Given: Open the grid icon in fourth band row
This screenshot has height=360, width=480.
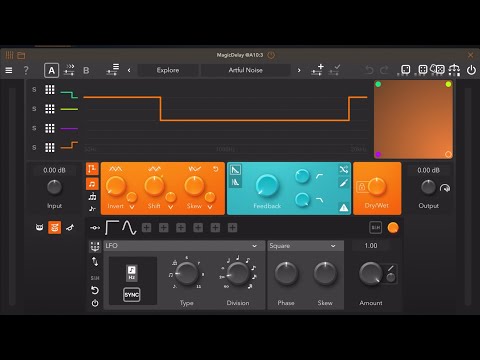Looking at the screenshot, I should (50, 147).
